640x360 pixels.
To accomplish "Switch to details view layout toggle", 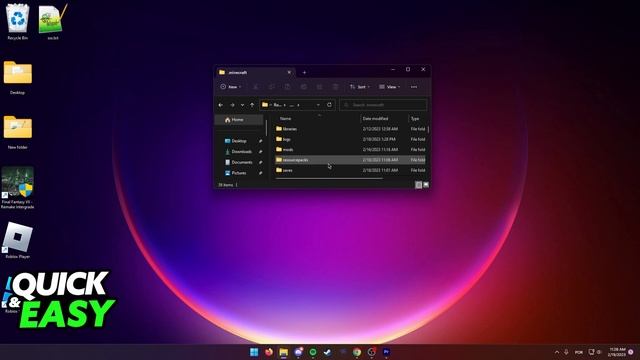I will coord(418,185).
